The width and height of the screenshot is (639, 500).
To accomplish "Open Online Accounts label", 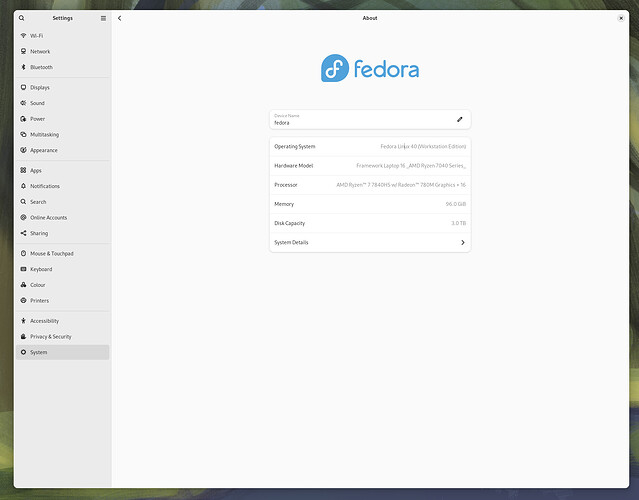I will point(48,218).
